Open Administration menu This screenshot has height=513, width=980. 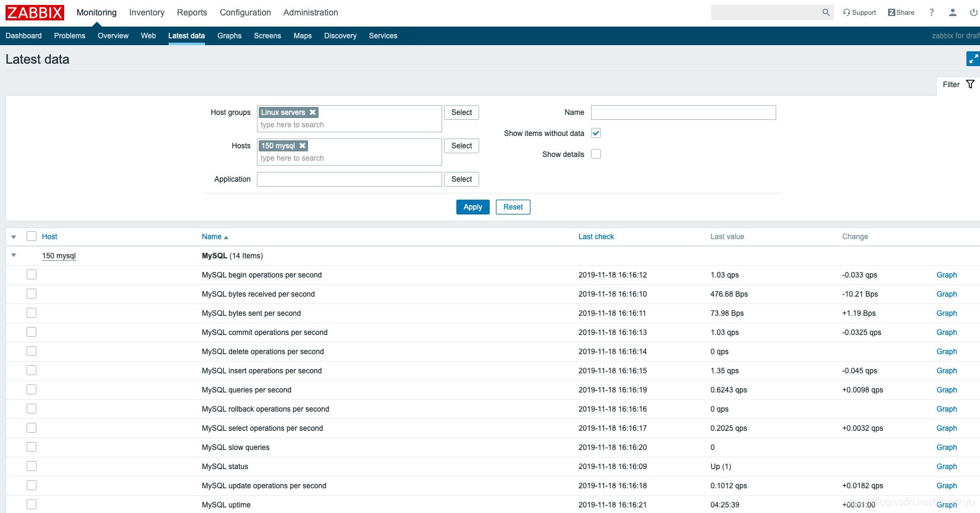[311, 12]
